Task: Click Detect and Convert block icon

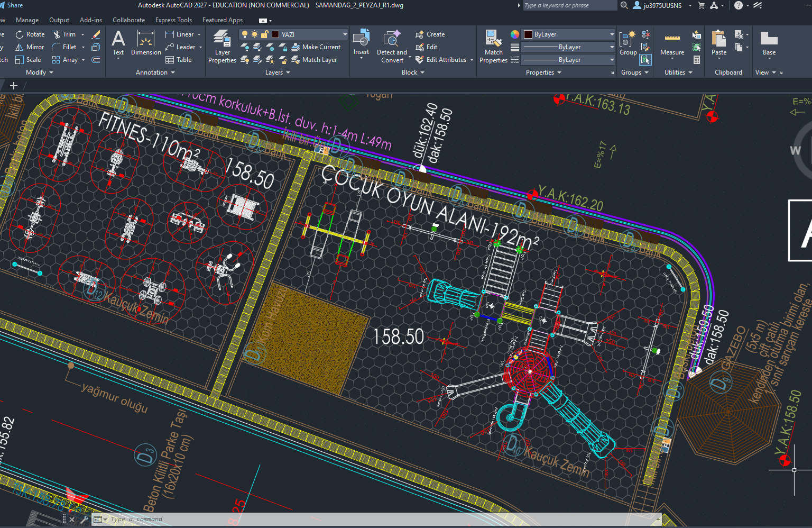Action: click(x=392, y=47)
